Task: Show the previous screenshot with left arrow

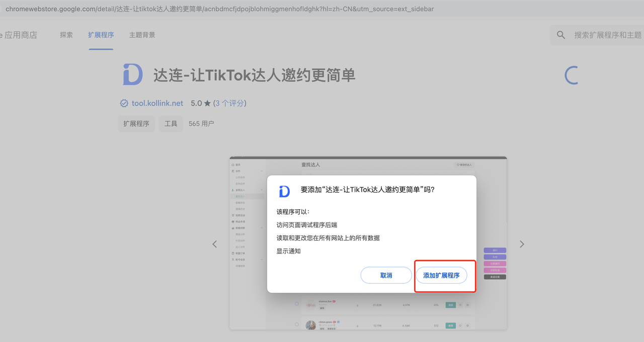Action: [215, 244]
